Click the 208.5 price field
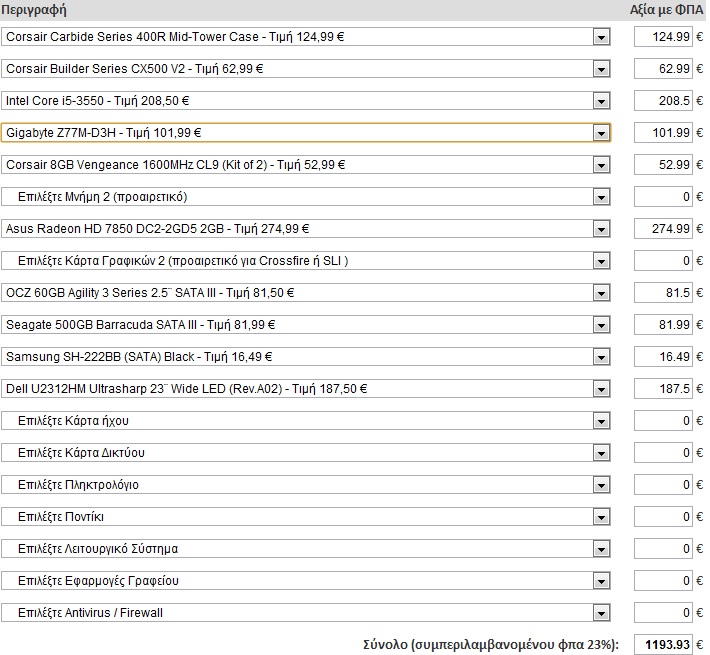The width and height of the screenshot is (710, 655). click(x=663, y=100)
